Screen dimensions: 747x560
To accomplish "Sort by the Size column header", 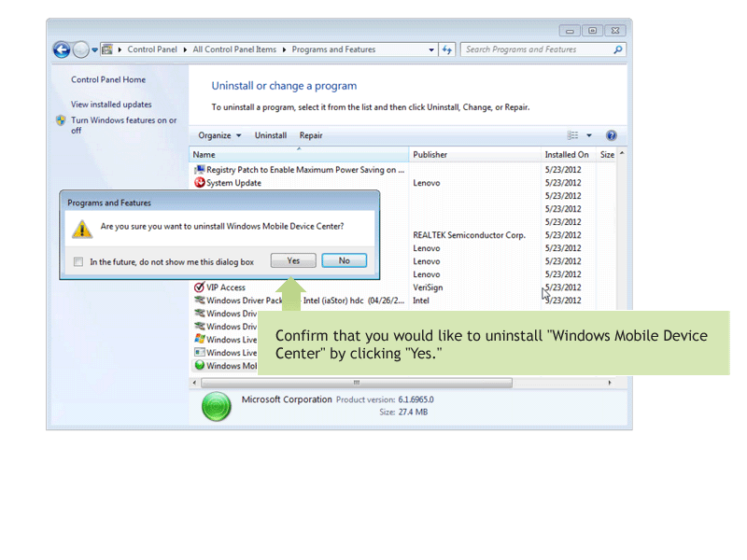I will point(606,154).
